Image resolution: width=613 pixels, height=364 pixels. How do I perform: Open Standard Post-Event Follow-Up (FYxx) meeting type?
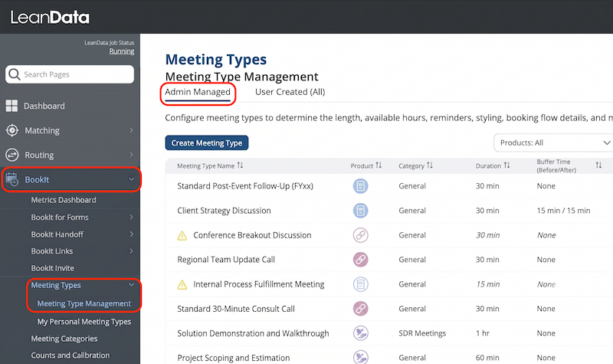pyautogui.click(x=245, y=186)
